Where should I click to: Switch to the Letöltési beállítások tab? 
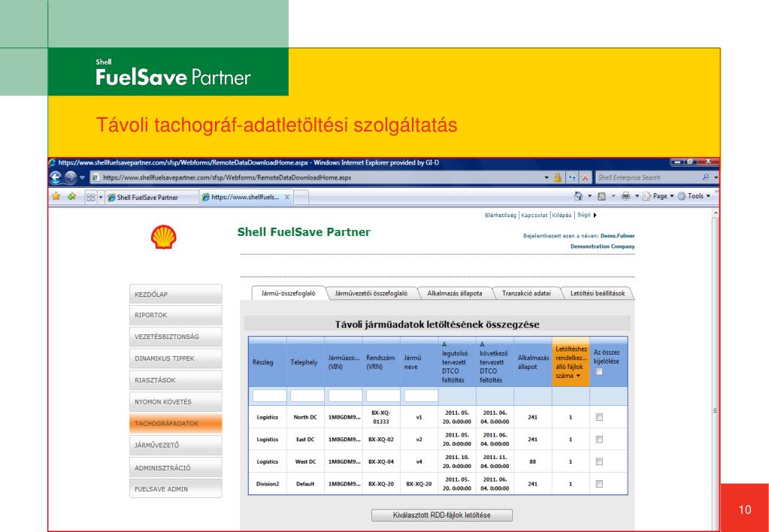point(598,293)
